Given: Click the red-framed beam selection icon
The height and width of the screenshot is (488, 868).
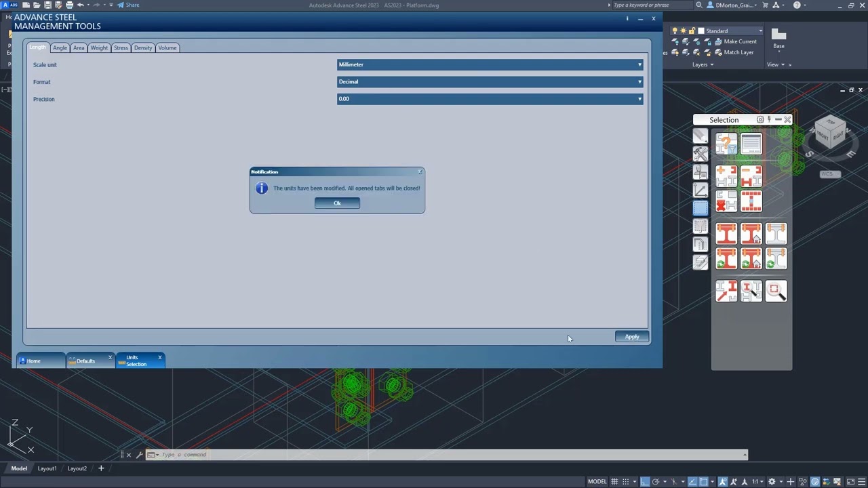Looking at the screenshot, I should (751, 201).
